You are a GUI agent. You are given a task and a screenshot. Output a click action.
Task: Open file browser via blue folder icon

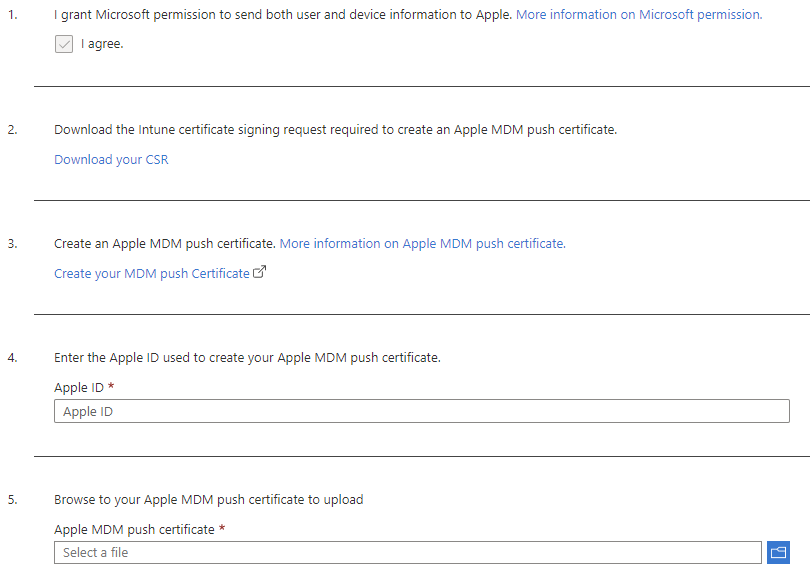tap(778, 553)
